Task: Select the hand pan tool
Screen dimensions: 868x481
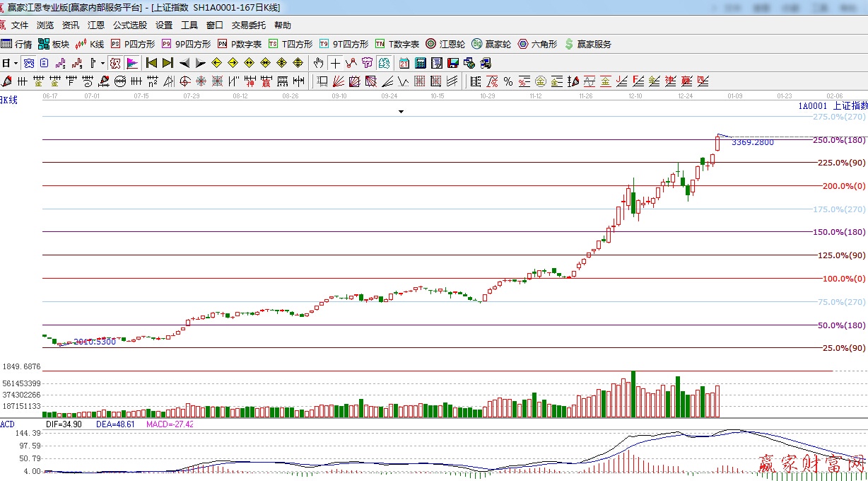Action: (x=319, y=63)
